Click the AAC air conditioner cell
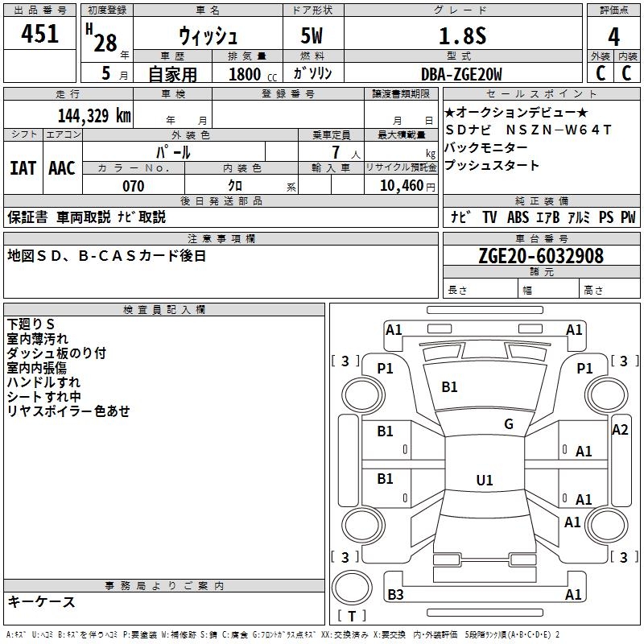 (62, 168)
